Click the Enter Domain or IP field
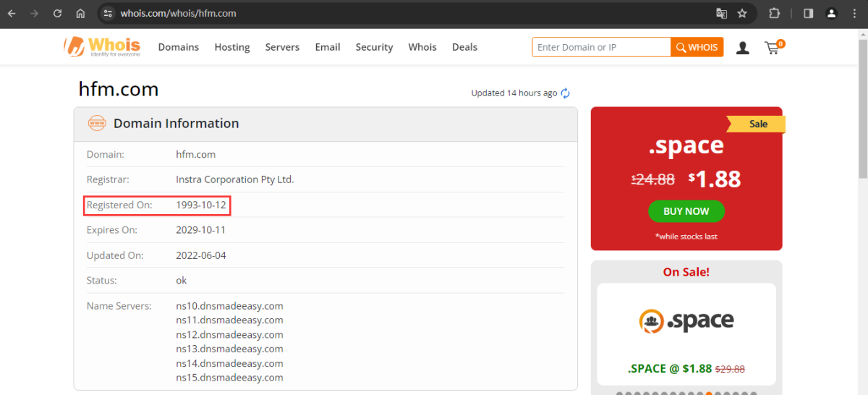This screenshot has width=868, height=395. tap(600, 47)
